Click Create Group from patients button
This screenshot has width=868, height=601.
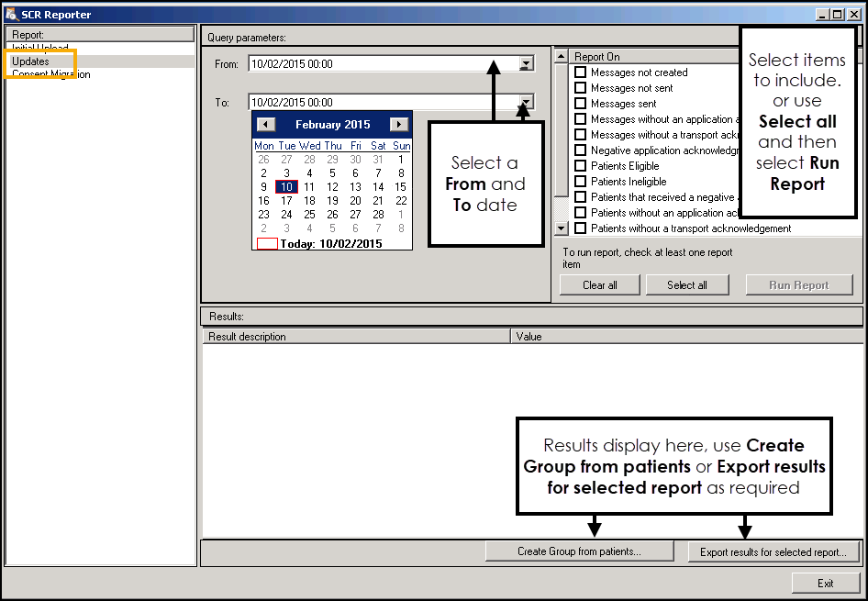(x=579, y=551)
